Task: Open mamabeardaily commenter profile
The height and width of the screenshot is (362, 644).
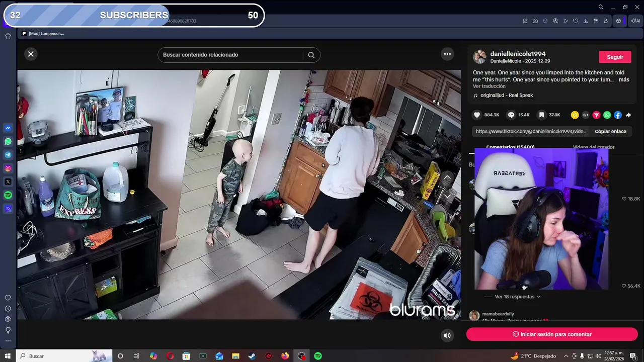Action: point(498,314)
